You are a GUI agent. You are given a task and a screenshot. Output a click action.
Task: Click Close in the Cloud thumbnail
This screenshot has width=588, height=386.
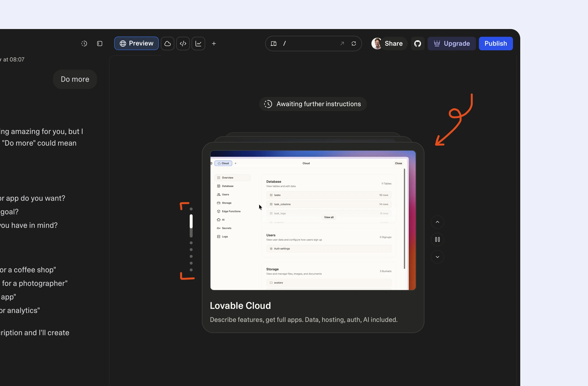click(399, 163)
